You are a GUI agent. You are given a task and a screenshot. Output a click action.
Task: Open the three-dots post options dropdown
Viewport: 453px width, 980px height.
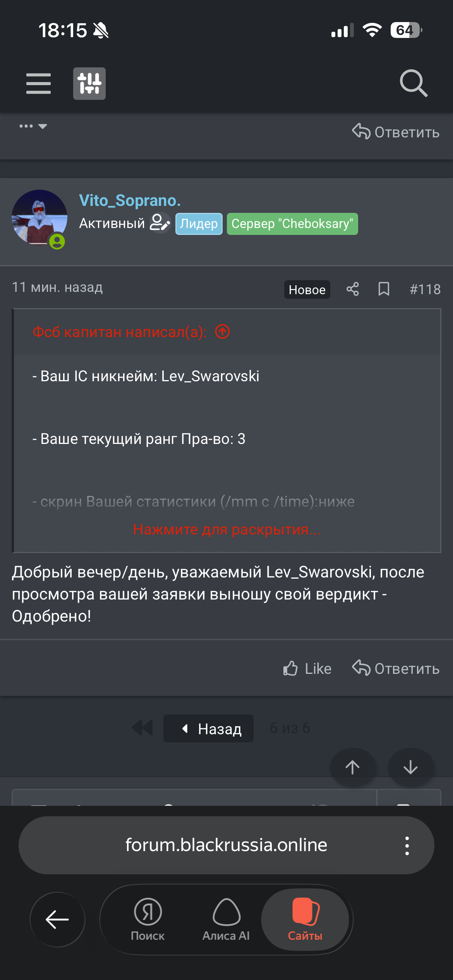pyautogui.click(x=33, y=126)
